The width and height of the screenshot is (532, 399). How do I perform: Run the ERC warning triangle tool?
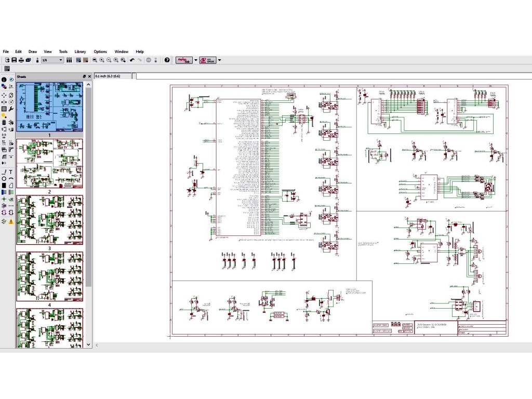tap(11, 221)
